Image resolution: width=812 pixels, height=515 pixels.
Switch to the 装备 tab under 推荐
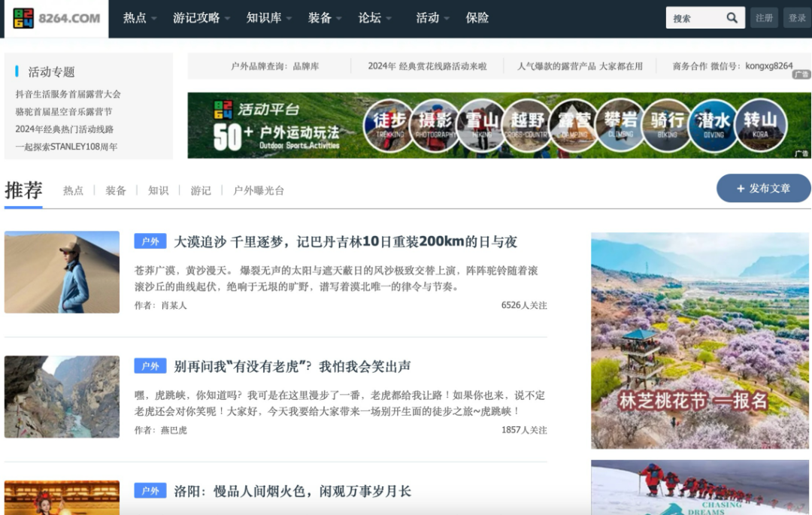[x=116, y=190]
